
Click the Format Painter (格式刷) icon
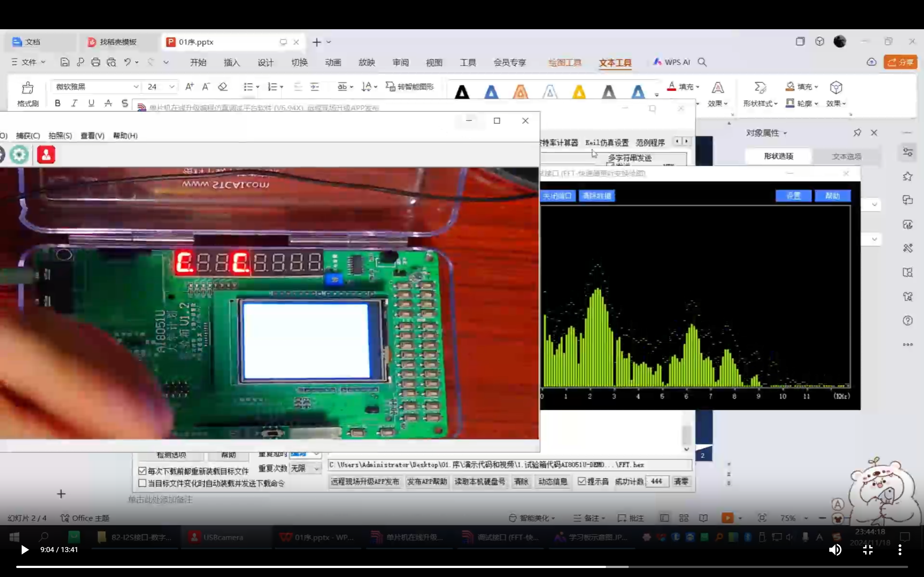point(27,88)
